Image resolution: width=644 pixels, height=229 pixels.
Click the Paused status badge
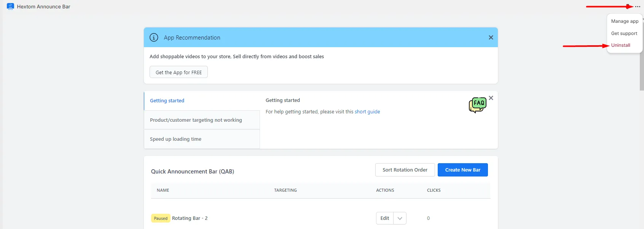pos(161,218)
